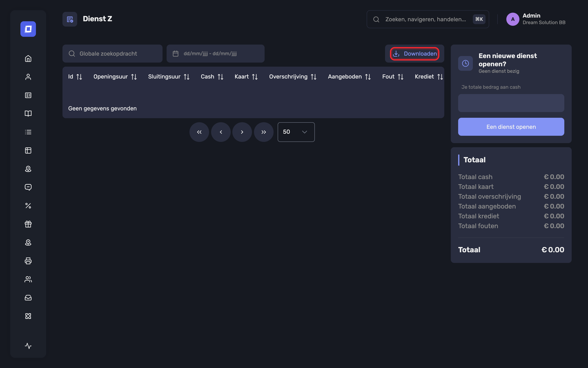Click the Downloaden button
This screenshot has height=368, width=588.
point(414,54)
